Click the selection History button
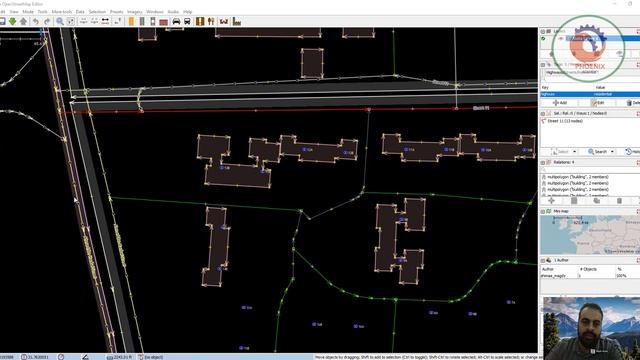This screenshot has height=360, width=640. click(x=632, y=151)
